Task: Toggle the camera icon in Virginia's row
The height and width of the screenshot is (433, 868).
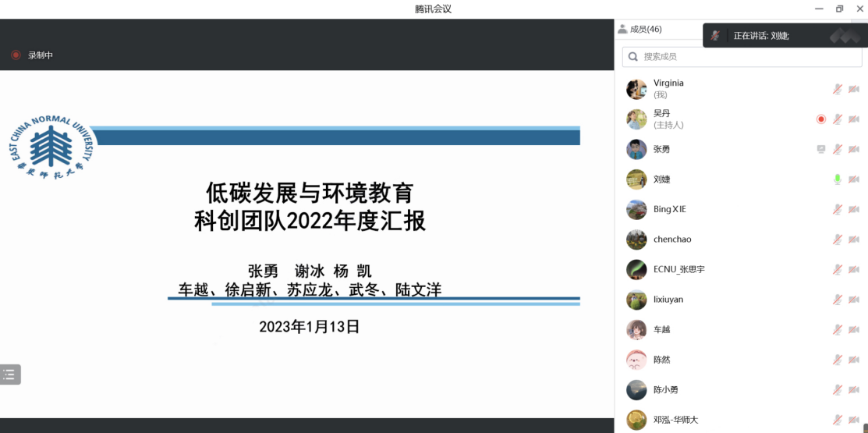Action: tap(853, 89)
